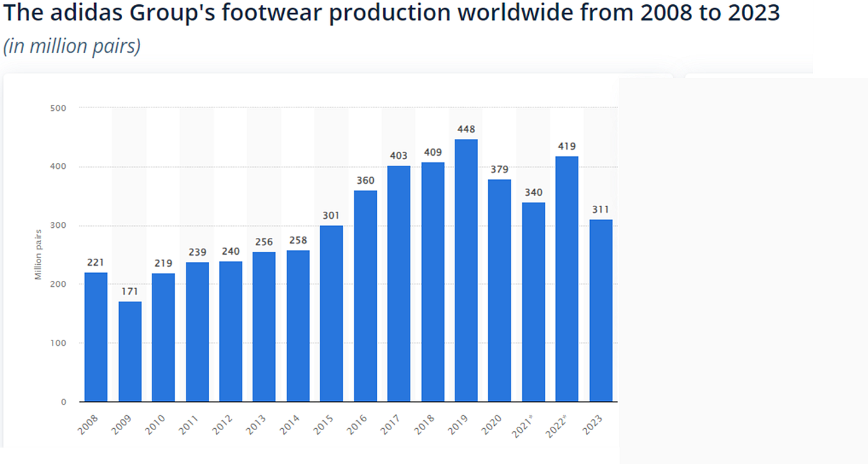Click the y-axis value 100
Screen dimensions: 868x464
[60, 343]
